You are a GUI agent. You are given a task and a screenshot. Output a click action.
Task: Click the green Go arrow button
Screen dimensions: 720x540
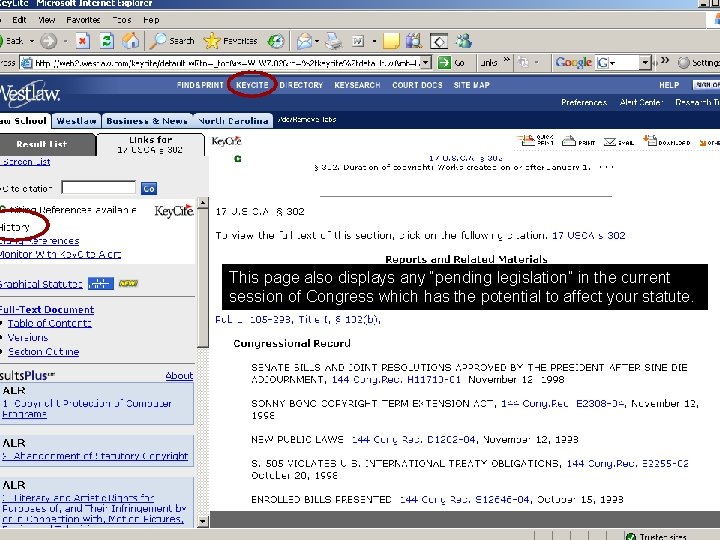point(444,62)
